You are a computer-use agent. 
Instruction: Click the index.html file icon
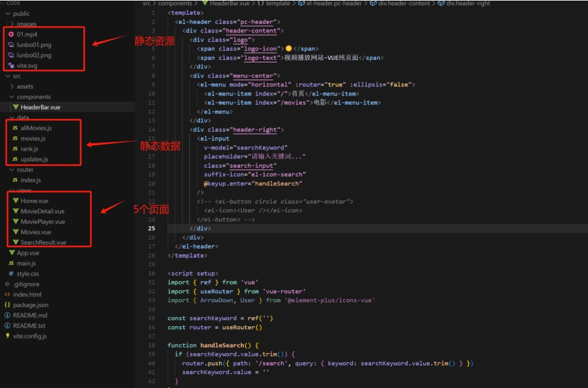[7, 294]
